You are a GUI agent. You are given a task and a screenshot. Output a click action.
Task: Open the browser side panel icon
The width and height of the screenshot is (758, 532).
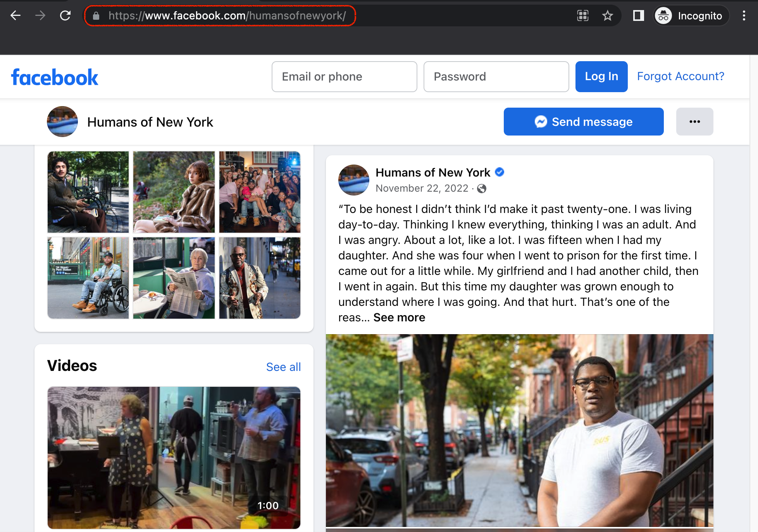pos(638,15)
